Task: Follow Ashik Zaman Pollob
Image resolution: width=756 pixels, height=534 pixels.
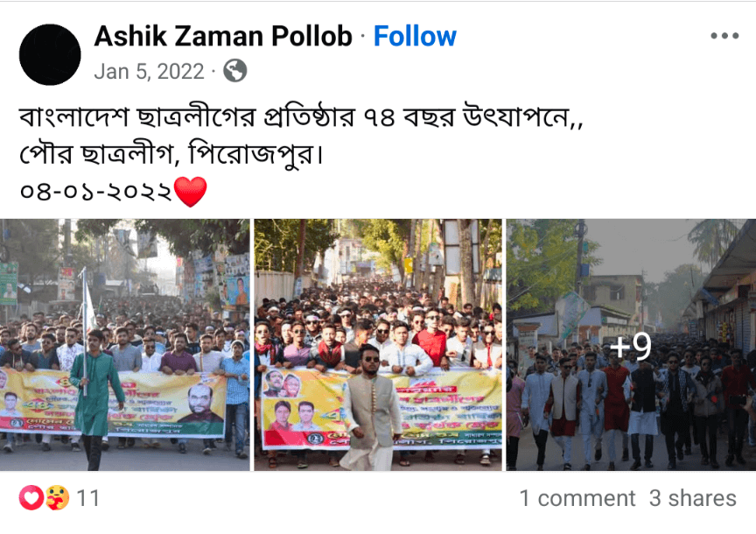Action: pyautogui.click(x=415, y=36)
